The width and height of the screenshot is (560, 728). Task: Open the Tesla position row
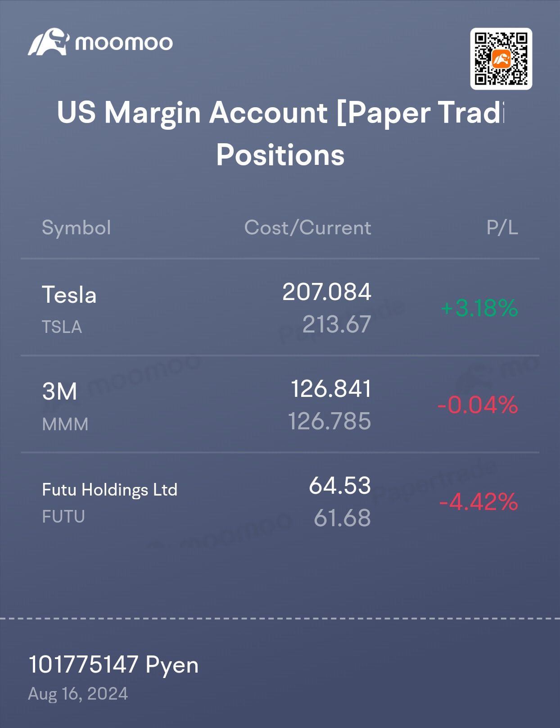[280, 308]
